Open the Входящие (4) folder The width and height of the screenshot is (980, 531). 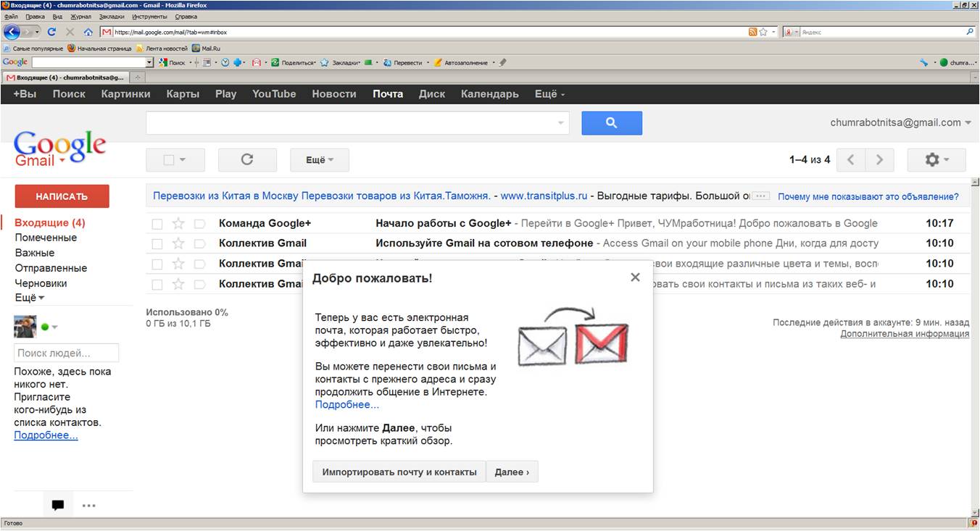click(x=50, y=222)
